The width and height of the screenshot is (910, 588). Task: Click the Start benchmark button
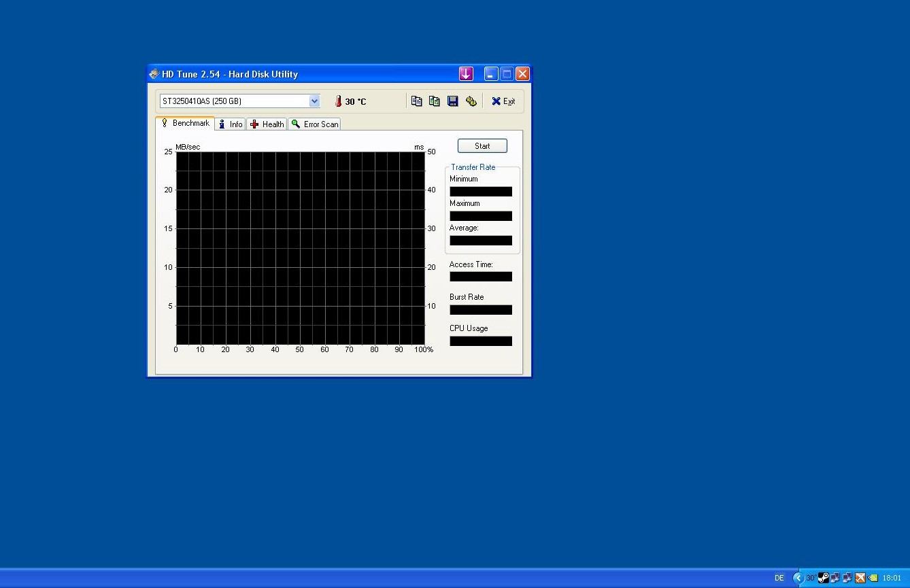point(482,146)
